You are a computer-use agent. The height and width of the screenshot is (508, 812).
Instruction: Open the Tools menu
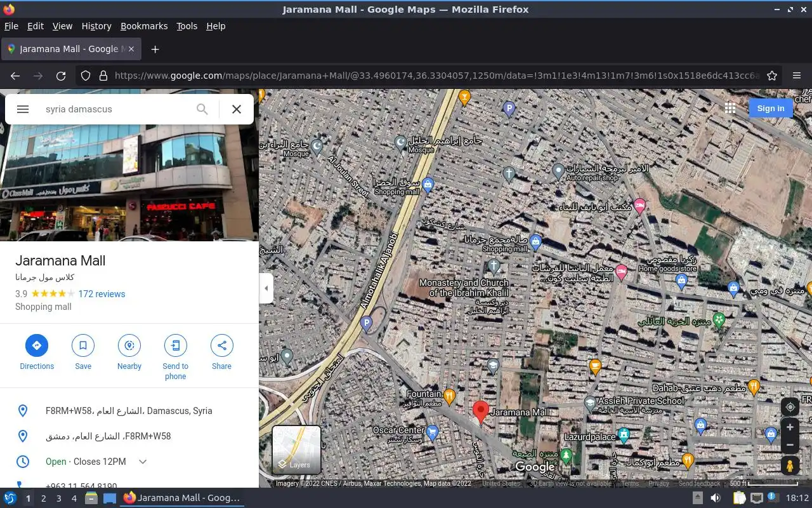[x=187, y=26]
